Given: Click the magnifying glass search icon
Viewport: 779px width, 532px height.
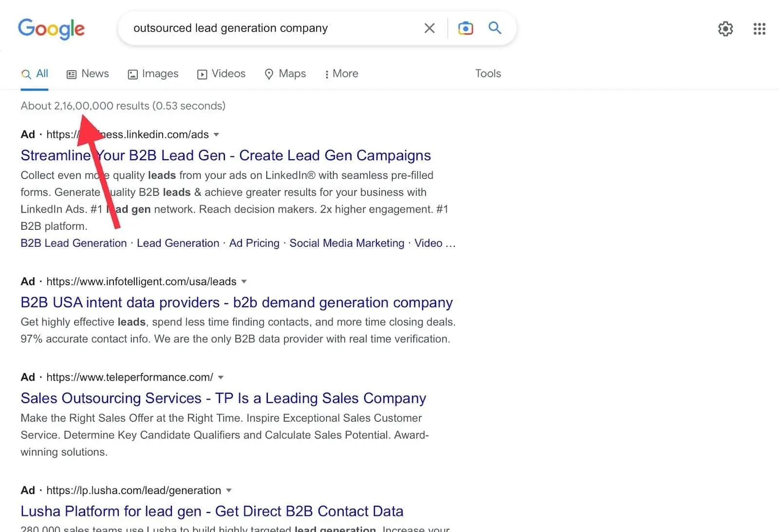Looking at the screenshot, I should (495, 28).
